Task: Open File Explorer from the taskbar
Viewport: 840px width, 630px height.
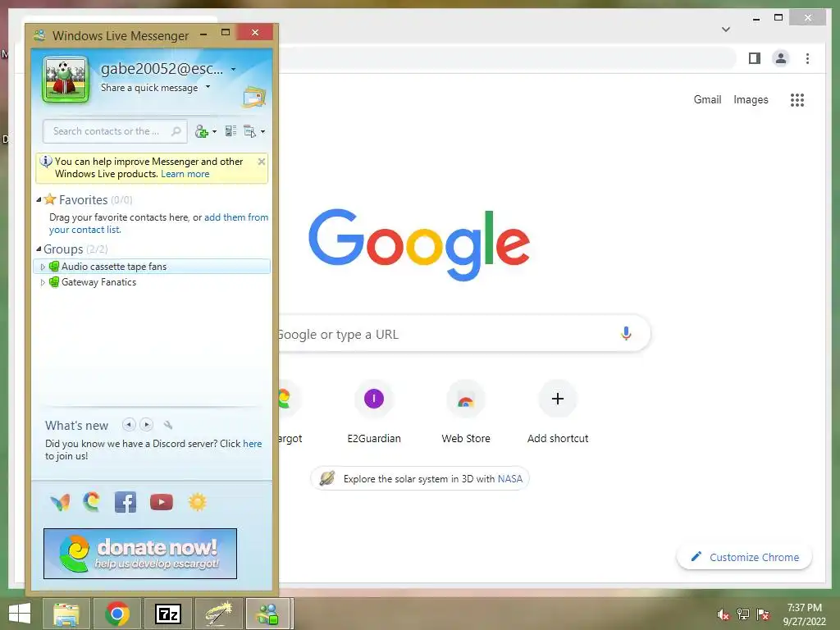Action: [x=66, y=614]
